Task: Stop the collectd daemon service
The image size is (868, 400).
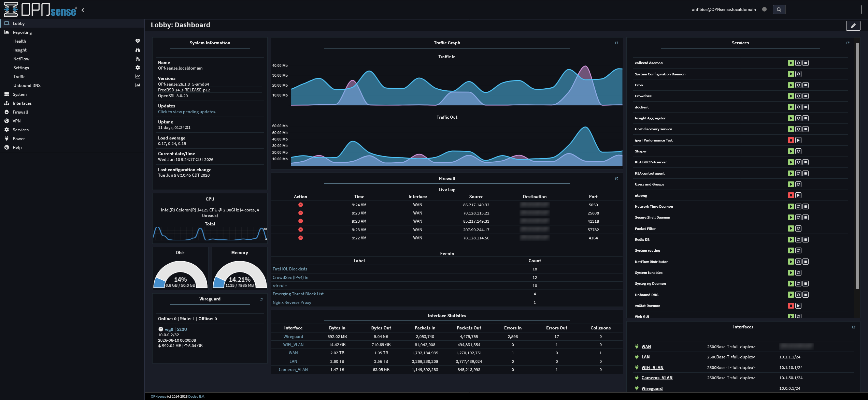Action: point(806,63)
